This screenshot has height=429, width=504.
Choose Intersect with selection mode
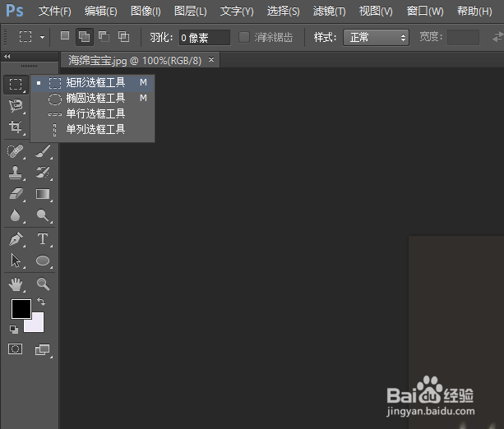[123, 36]
